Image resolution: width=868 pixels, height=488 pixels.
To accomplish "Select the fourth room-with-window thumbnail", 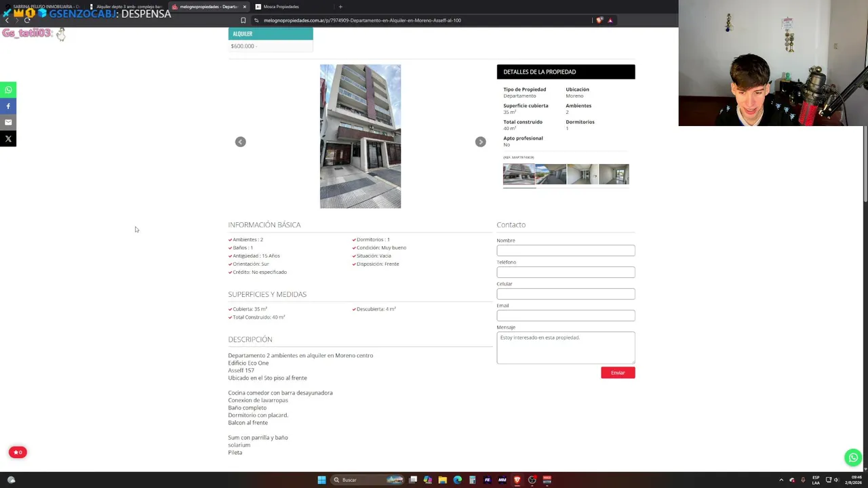I will pyautogui.click(x=614, y=174).
